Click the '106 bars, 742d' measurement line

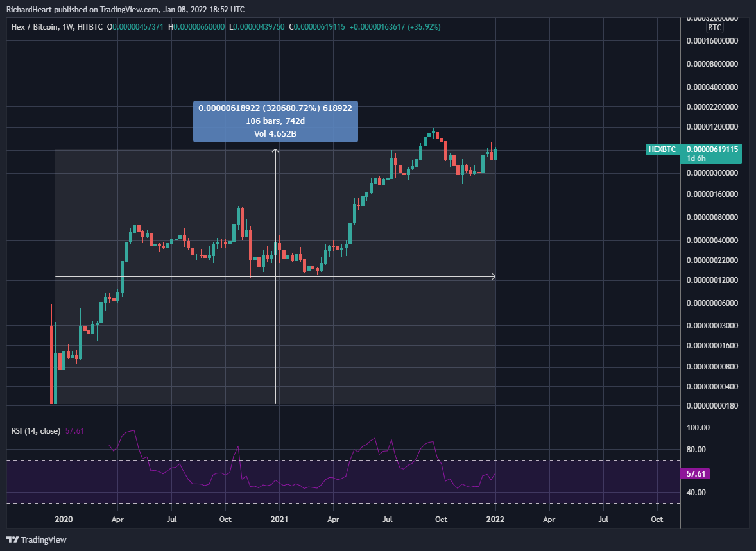coord(275,121)
